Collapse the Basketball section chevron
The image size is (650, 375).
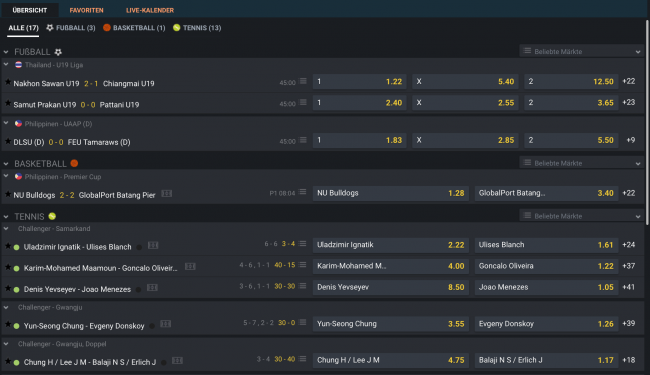6,164
